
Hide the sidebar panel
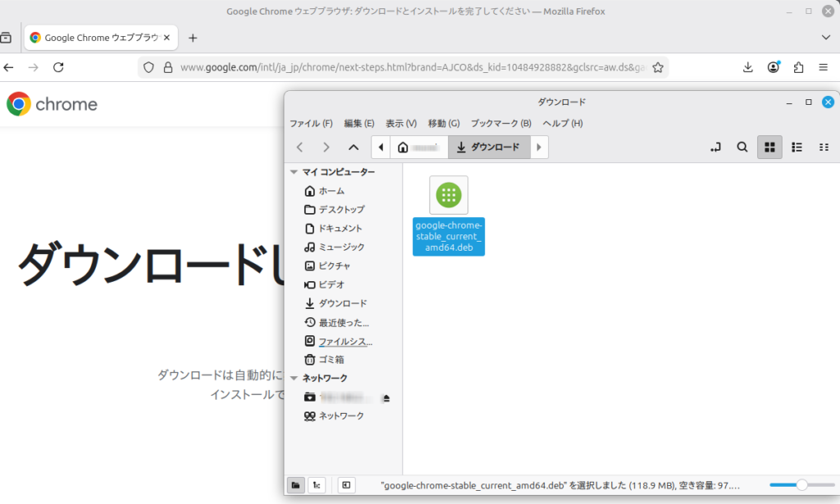click(346, 485)
